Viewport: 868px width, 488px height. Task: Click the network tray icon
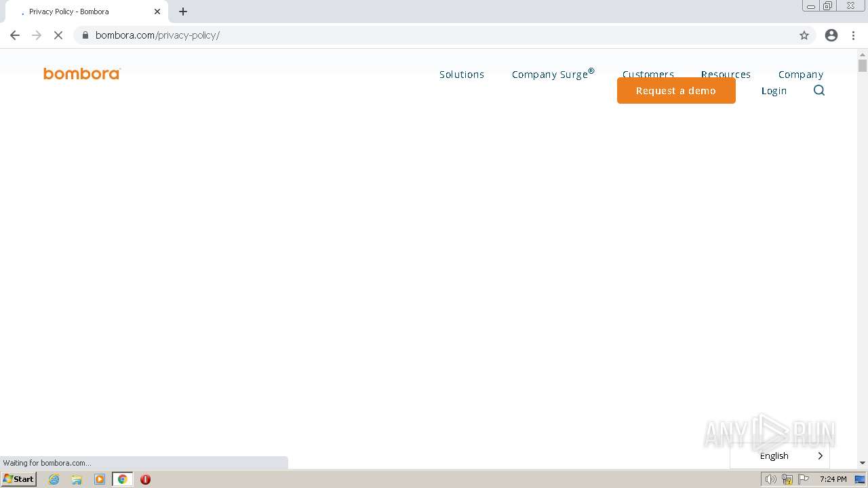(x=787, y=479)
